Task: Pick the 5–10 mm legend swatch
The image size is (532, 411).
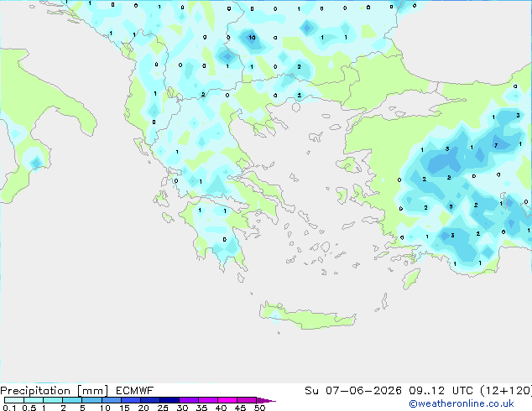Action: coord(91,400)
